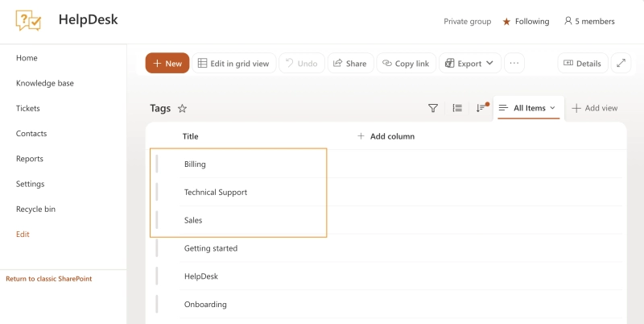Open the Details pane
Screen dimensions: 644x324
point(582,64)
